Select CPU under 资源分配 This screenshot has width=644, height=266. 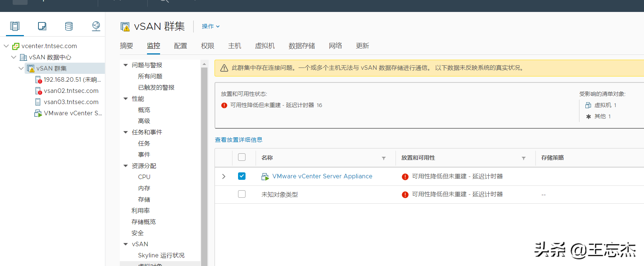click(x=144, y=177)
